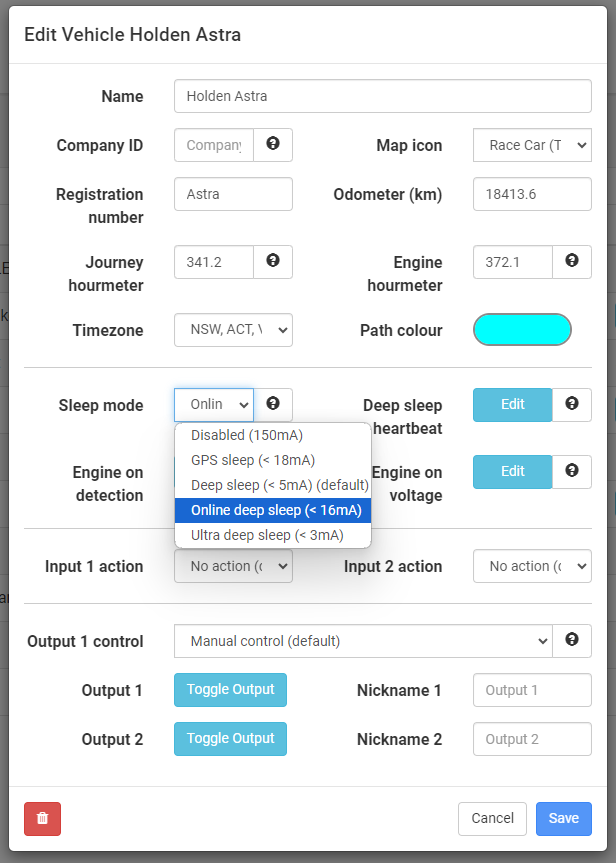
Task: Click the Nickname 2 input field
Action: [532, 739]
